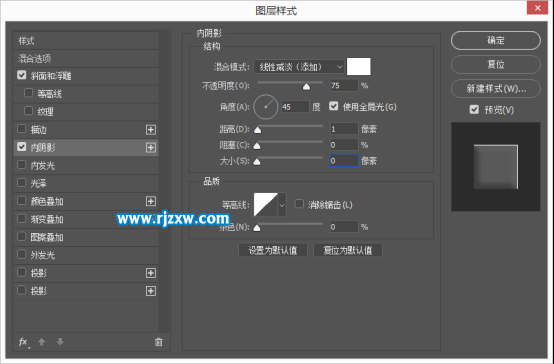Screen dimensions: 554x364
Task: Toggle the 斜面和浮雕 checkbox
Action: click(22, 75)
